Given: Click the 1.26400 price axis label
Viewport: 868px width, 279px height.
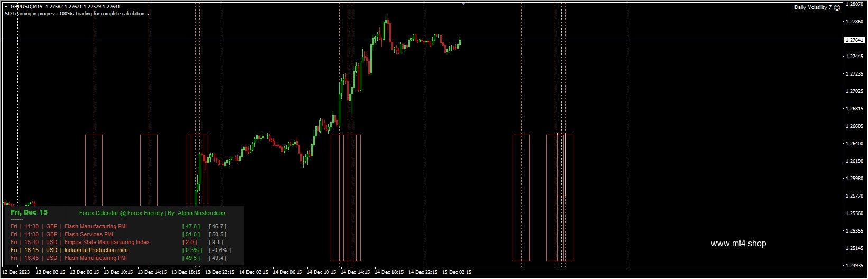Looking at the screenshot, I should pos(855,144).
